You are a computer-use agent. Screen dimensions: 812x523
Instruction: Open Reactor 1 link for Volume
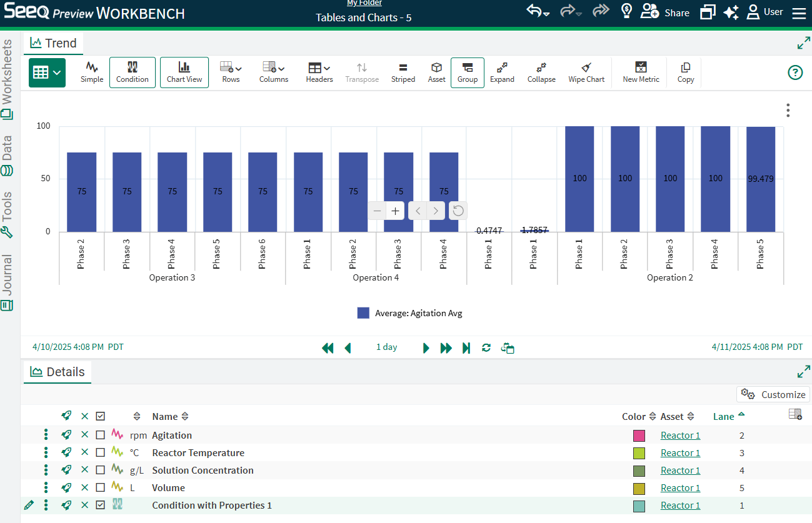tap(680, 488)
